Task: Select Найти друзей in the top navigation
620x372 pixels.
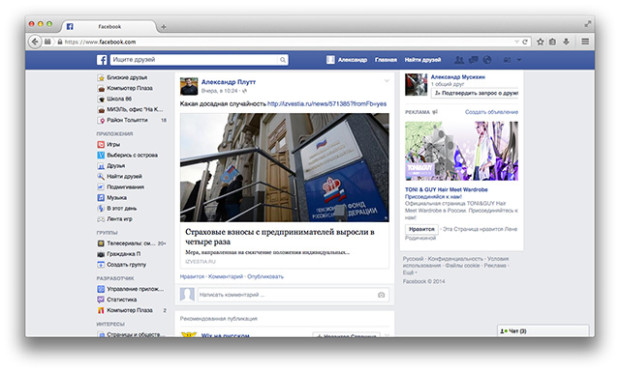Action: coord(423,60)
